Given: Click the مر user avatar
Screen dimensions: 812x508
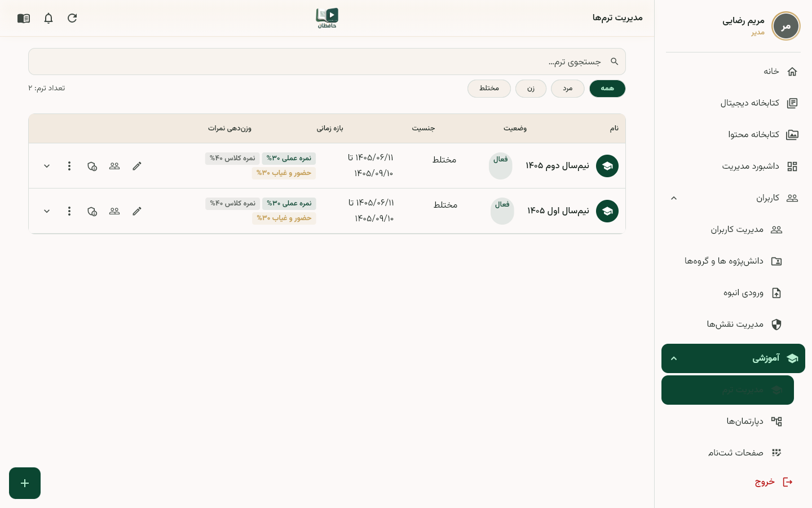Looking at the screenshot, I should click(x=786, y=26).
